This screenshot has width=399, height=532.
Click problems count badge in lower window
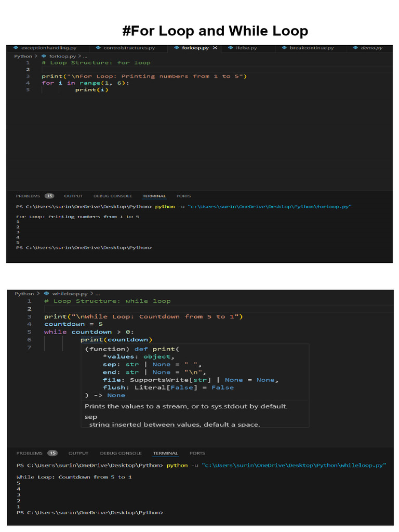52,453
